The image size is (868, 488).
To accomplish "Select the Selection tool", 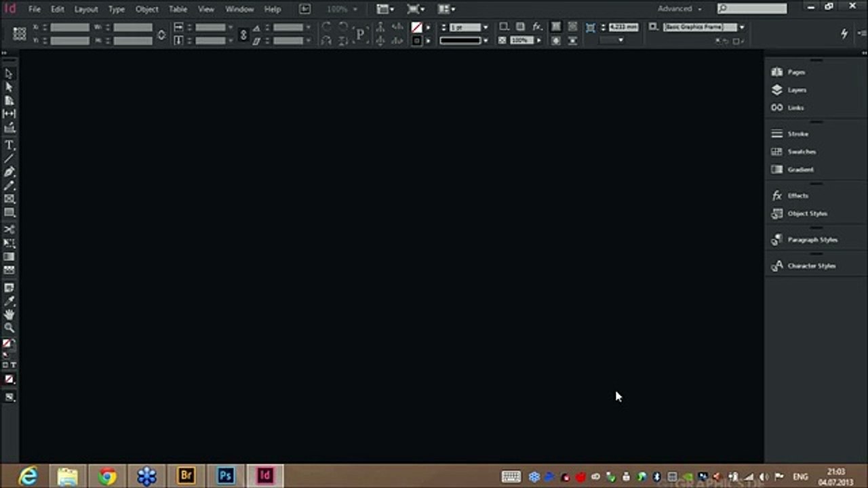I will pyautogui.click(x=9, y=74).
